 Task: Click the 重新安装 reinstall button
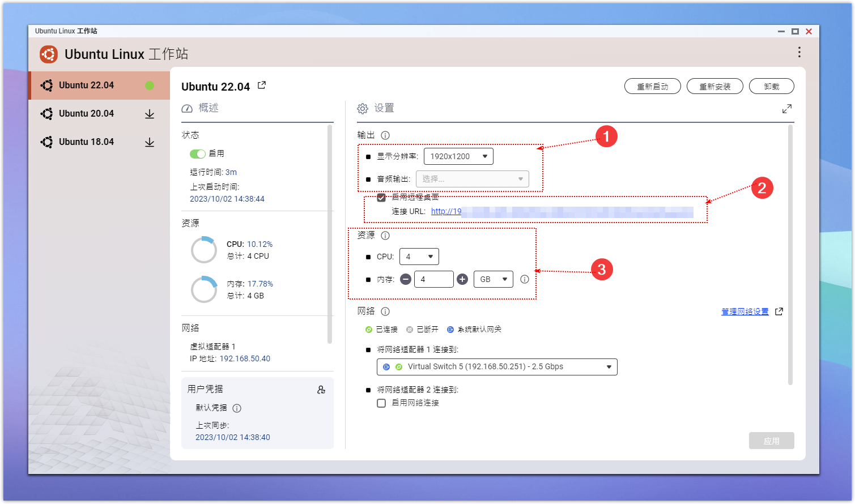[715, 86]
